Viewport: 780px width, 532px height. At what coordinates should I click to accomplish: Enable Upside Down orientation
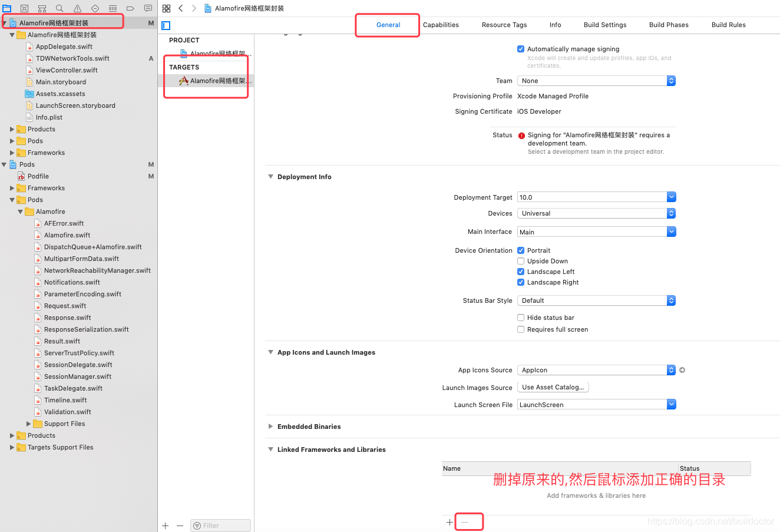521,261
